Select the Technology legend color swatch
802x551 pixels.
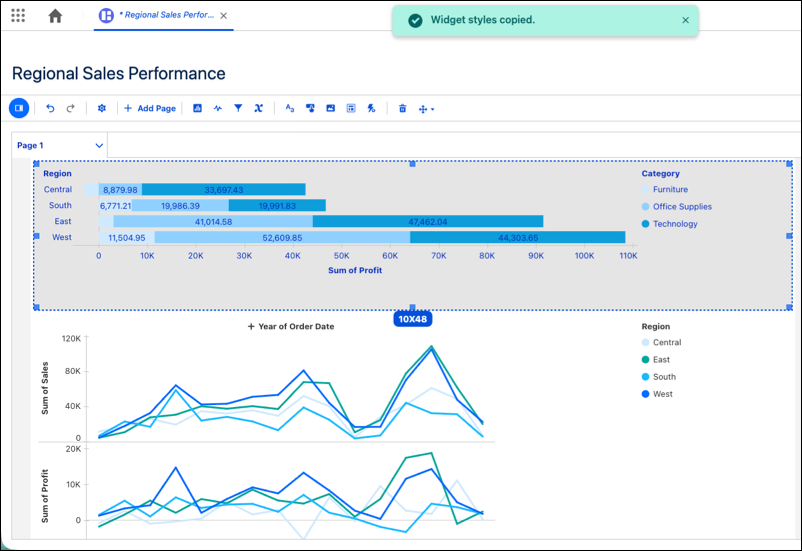coord(645,224)
